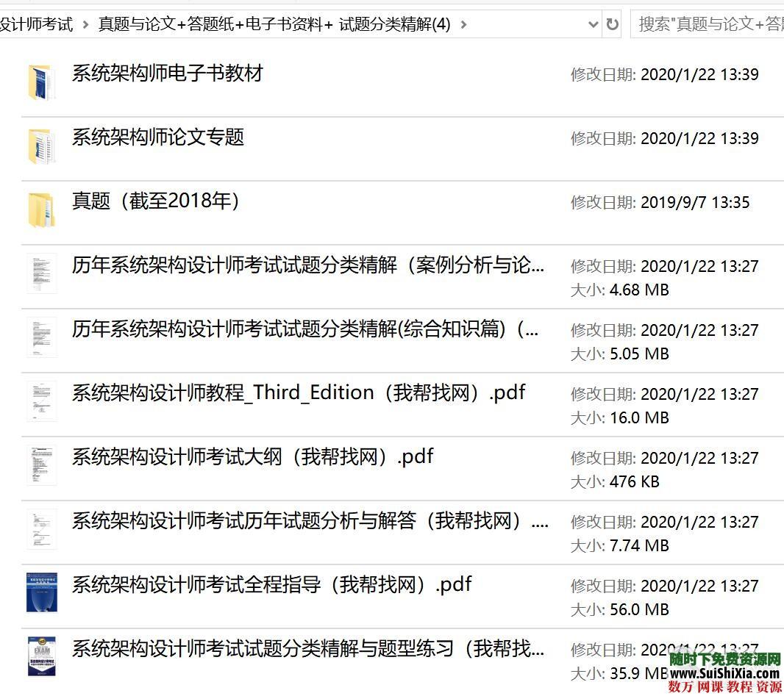The image size is (784, 696).
Task: Click the refresh icon in the address bar
Action: pyautogui.click(x=613, y=24)
